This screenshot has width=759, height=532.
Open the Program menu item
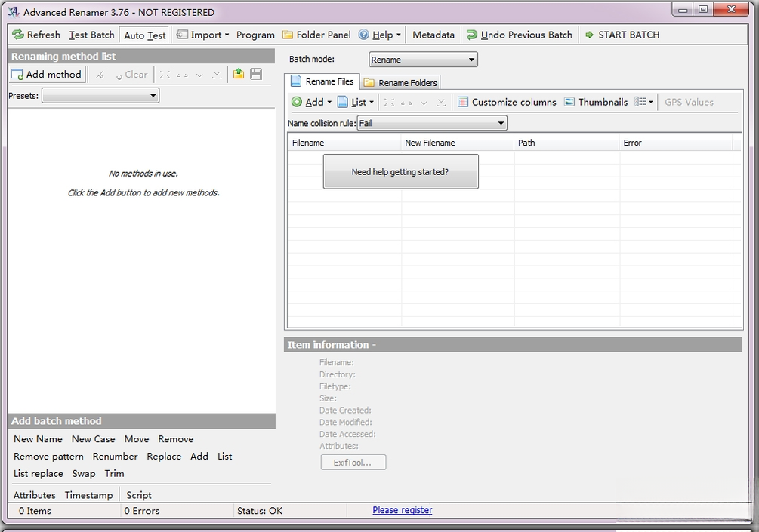pos(255,35)
